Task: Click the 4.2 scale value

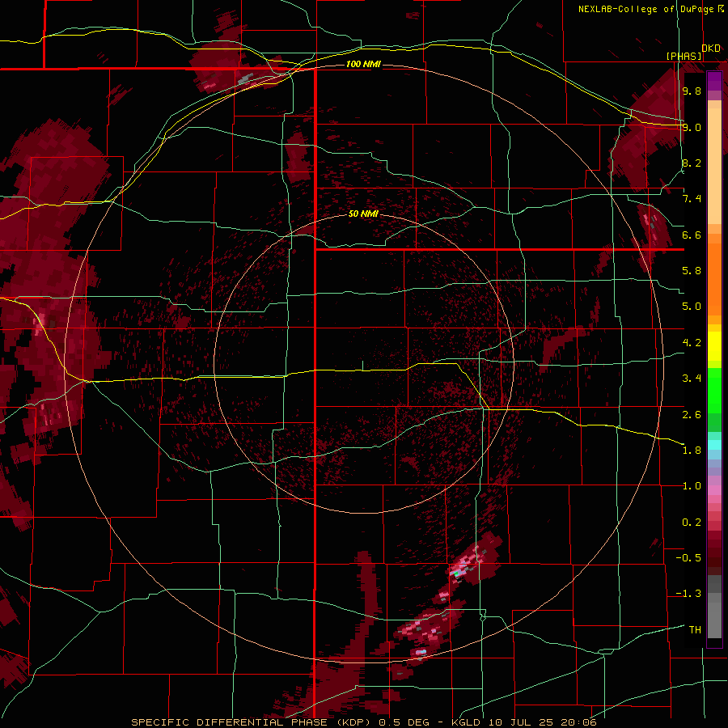Action: coord(692,343)
